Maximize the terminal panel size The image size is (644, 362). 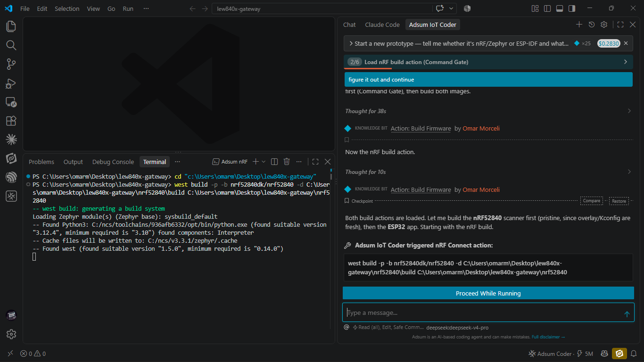coord(315,162)
